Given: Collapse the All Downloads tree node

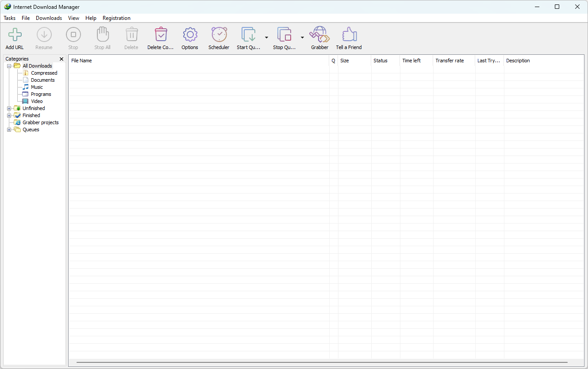Looking at the screenshot, I should [9, 66].
